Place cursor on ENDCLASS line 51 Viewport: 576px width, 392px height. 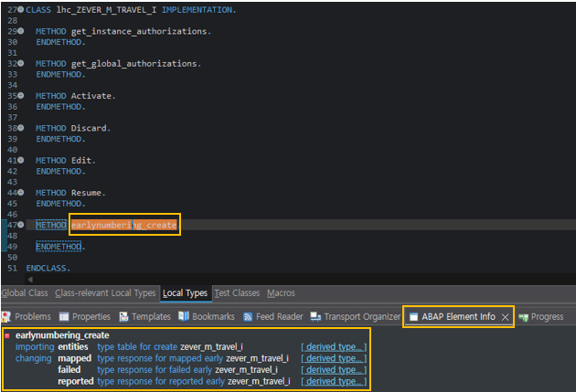tap(48, 268)
